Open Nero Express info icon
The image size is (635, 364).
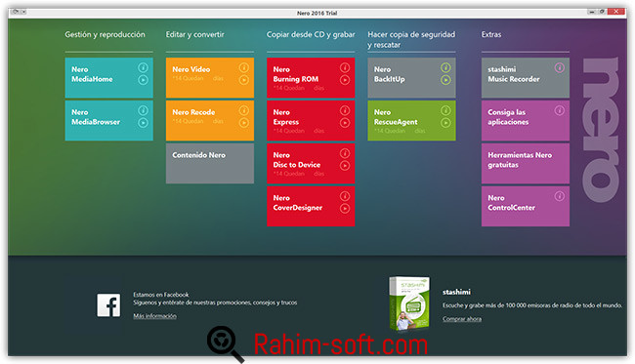pos(345,110)
